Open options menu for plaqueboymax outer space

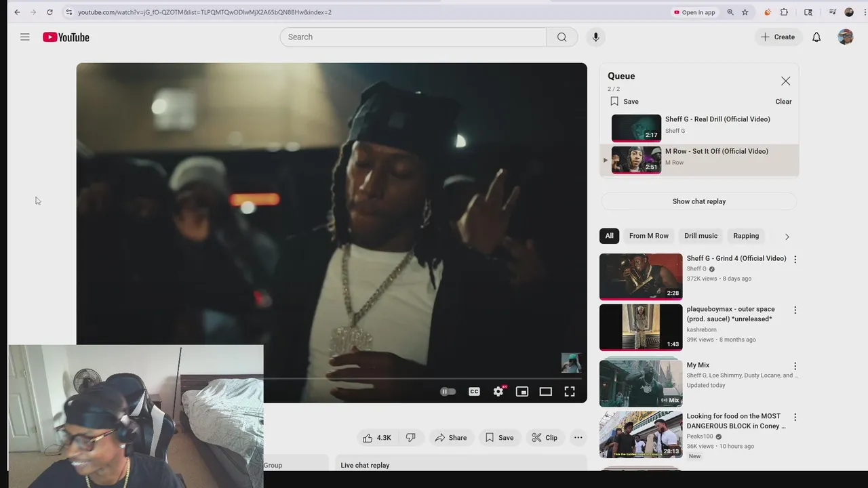[795, 310]
